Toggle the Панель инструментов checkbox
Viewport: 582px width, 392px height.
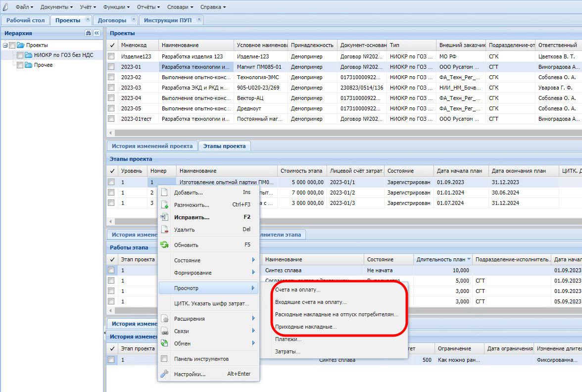pyautogui.click(x=165, y=359)
